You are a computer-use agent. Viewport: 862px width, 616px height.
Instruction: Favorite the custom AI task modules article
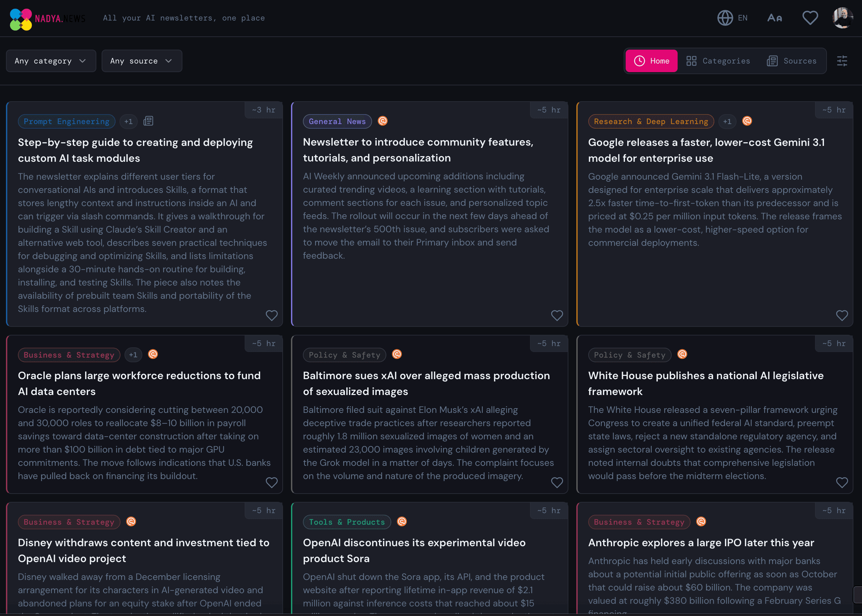271,315
